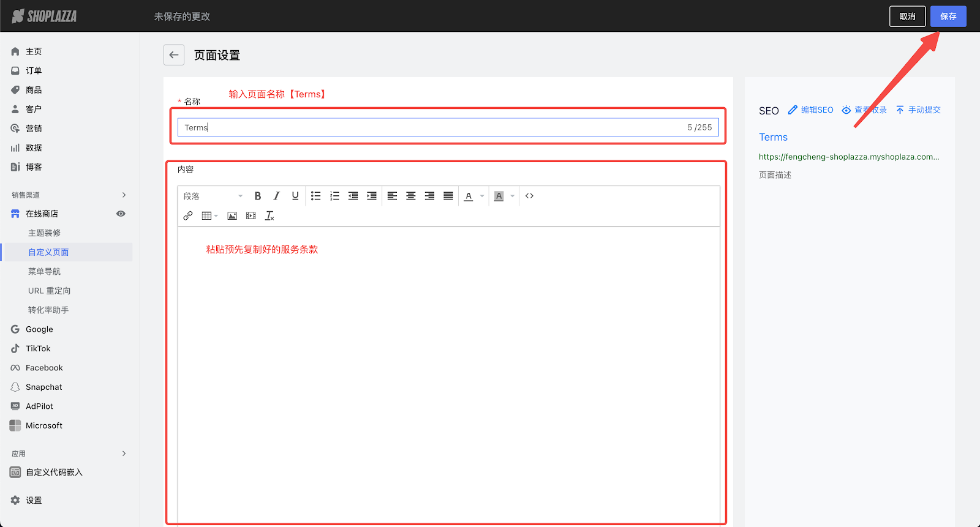The width and height of the screenshot is (980, 527).
Task: Toggle the 在线商店 eye visibility icon
Action: coord(121,214)
